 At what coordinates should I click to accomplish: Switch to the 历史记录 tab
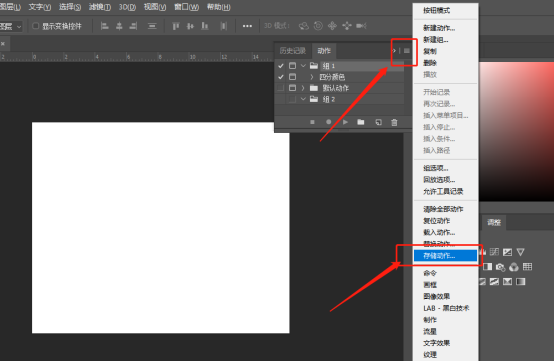coord(293,51)
